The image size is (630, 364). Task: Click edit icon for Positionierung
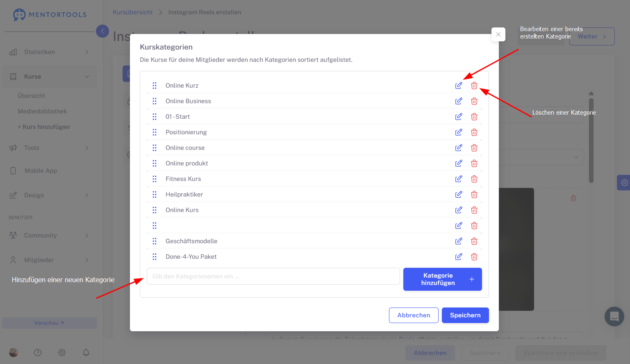pyautogui.click(x=459, y=132)
